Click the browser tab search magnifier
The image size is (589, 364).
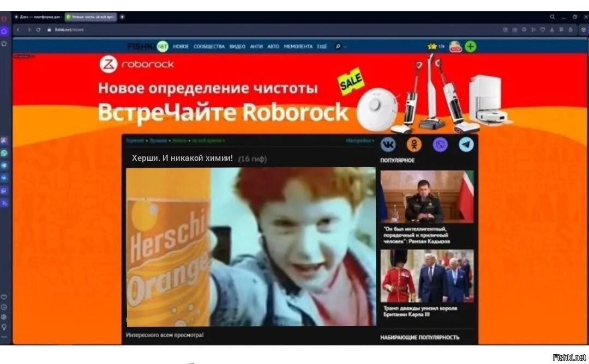552,17
